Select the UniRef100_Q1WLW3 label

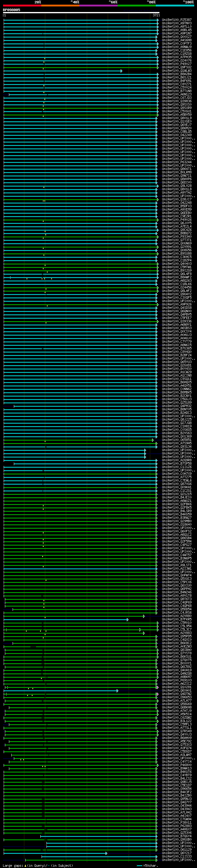click(177, 71)
